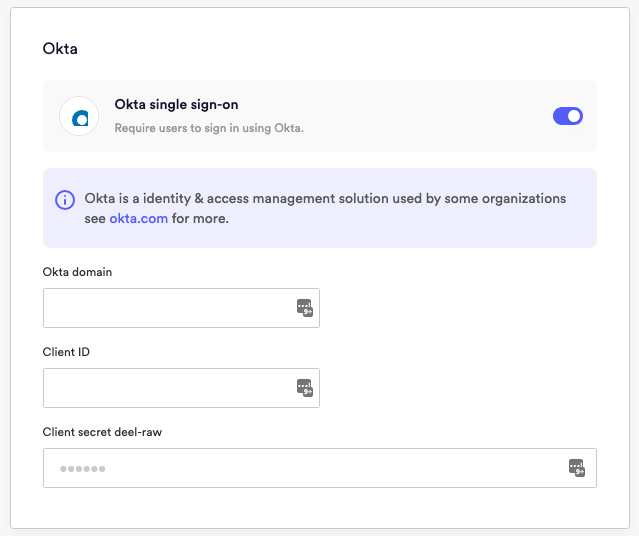
Task: Open the okta.com link
Action: coord(139,218)
